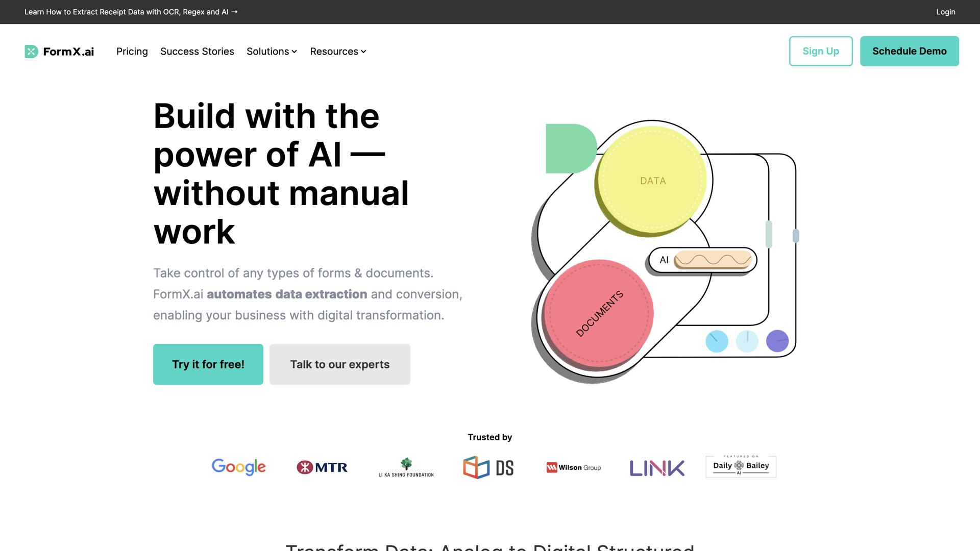Open the Daily Bailey AI badge
The image size is (980, 551).
pyautogui.click(x=740, y=466)
